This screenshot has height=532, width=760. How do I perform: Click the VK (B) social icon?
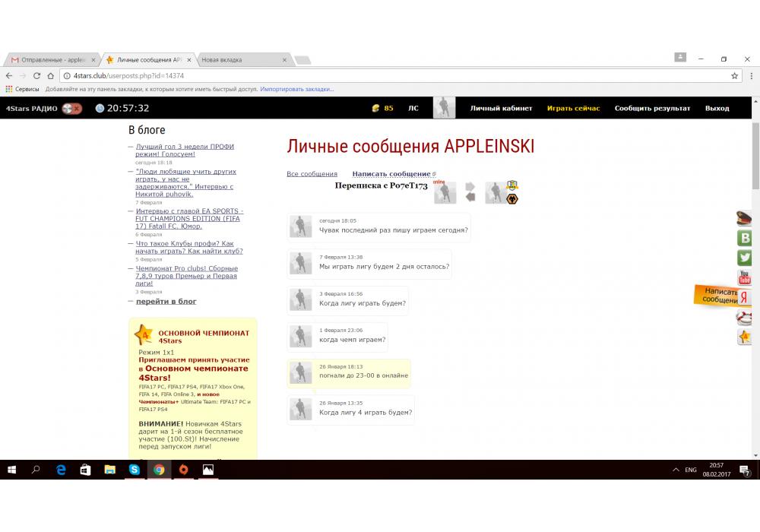click(744, 238)
